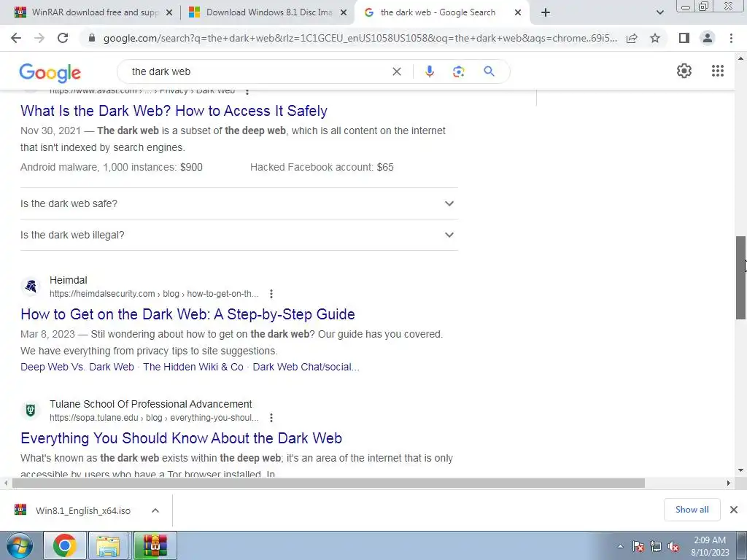Bookmark this page with the star
This screenshot has width=747, height=560.
click(x=655, y=38)
